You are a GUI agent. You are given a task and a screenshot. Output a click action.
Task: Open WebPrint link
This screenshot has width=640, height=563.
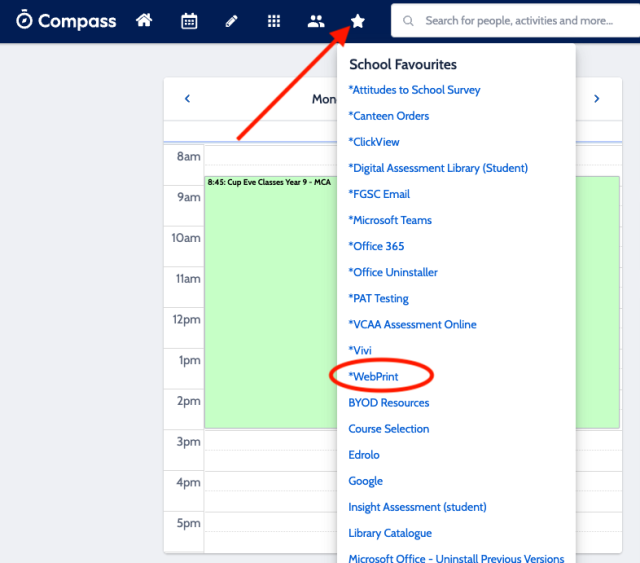pyautogui.click(x=373, y=376)
